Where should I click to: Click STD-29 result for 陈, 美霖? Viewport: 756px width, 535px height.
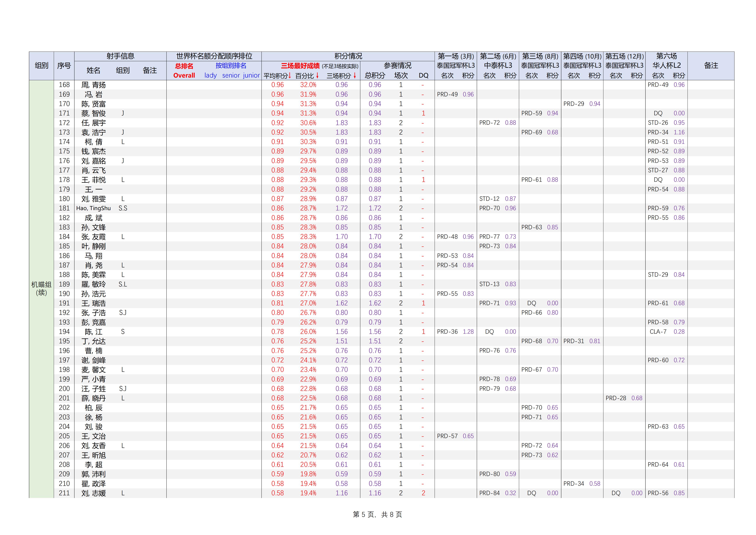tap(658, 275)
